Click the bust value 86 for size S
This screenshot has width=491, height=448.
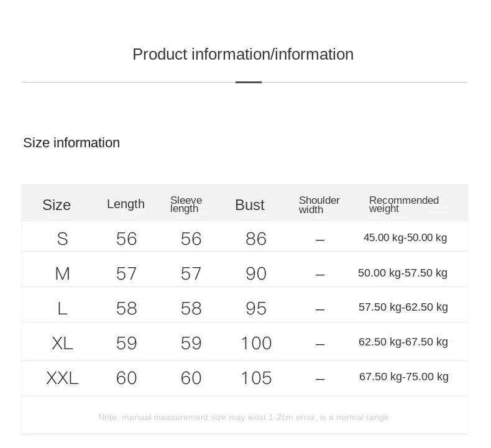click(x=256, y=239)
